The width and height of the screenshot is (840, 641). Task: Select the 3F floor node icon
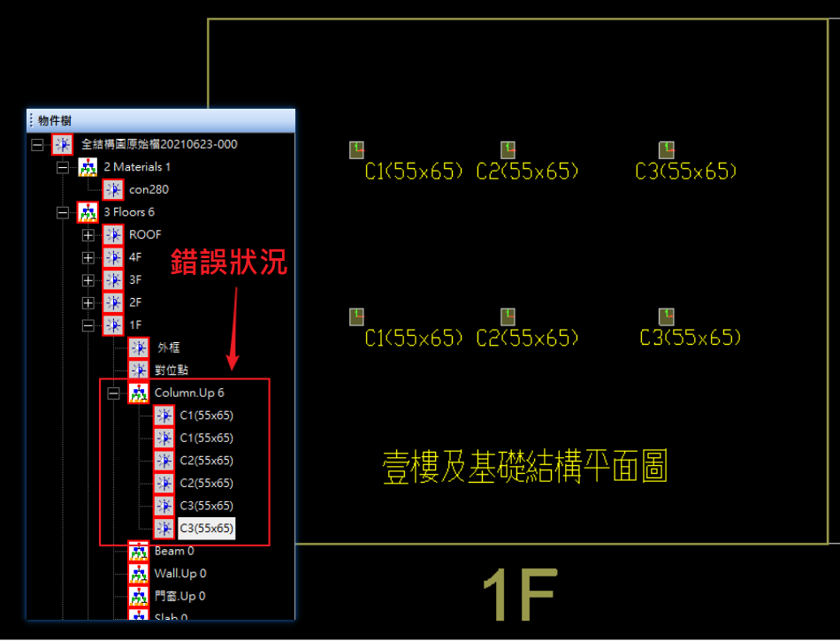click(x=113, y=280)
